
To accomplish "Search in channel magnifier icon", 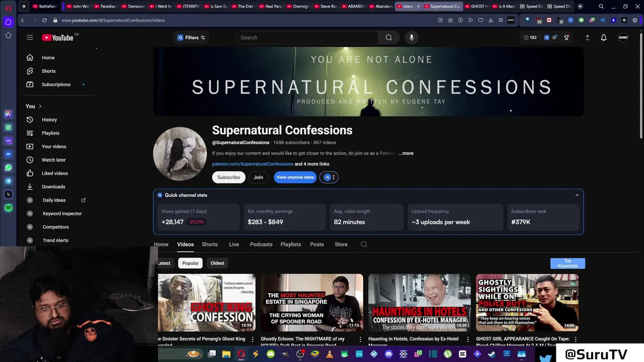I will pyautogui.click(x=364, y=244).
